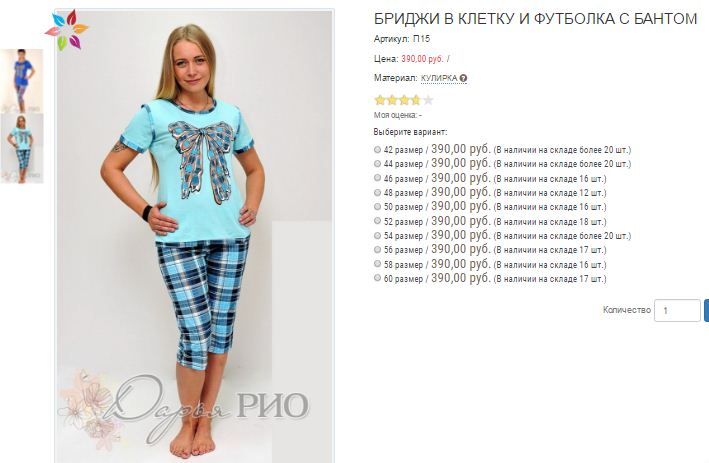This screenshot has width=709, height=463.
Task: Choose the 50 размер radio option
Action: (x=378, y=207)
